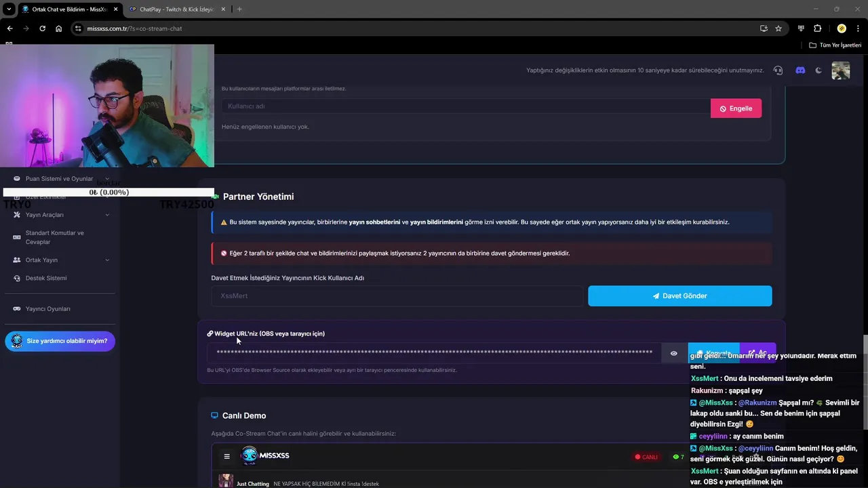Bookmark this page with the star icon
This screenshot has width=868, height=488.
click(778, 28)
